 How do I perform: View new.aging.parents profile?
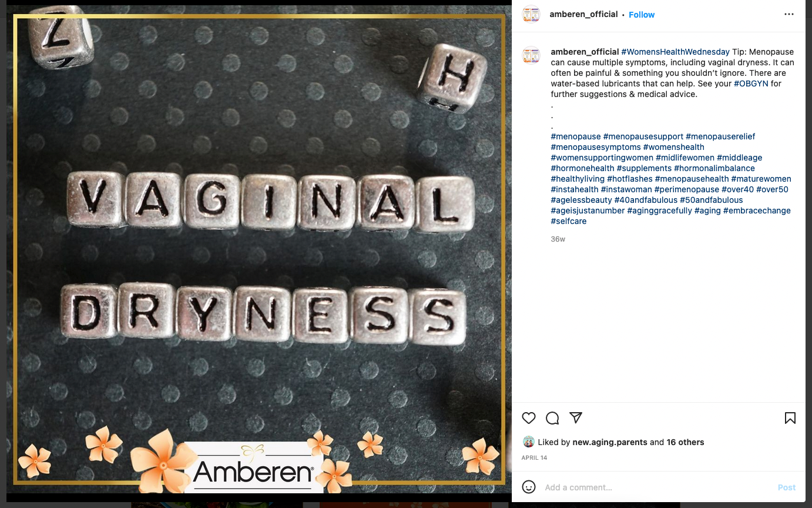point(610,442)
